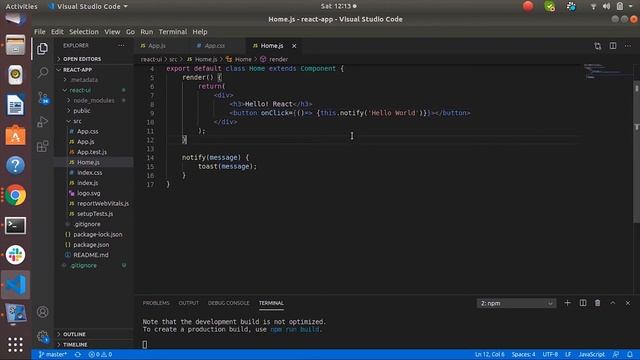Image resolution: width=640 pixels, height=360 pixels.
Task: Collapse the src folder
Action: tap(94, 121)
